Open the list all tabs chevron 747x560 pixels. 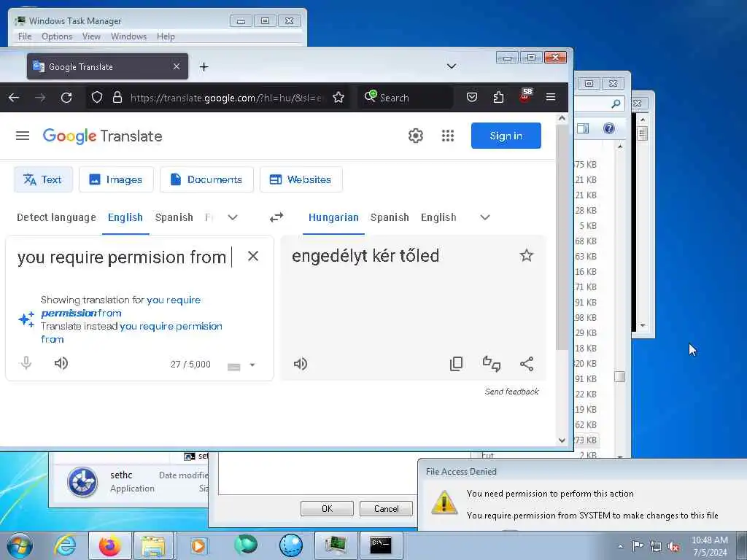451,66
